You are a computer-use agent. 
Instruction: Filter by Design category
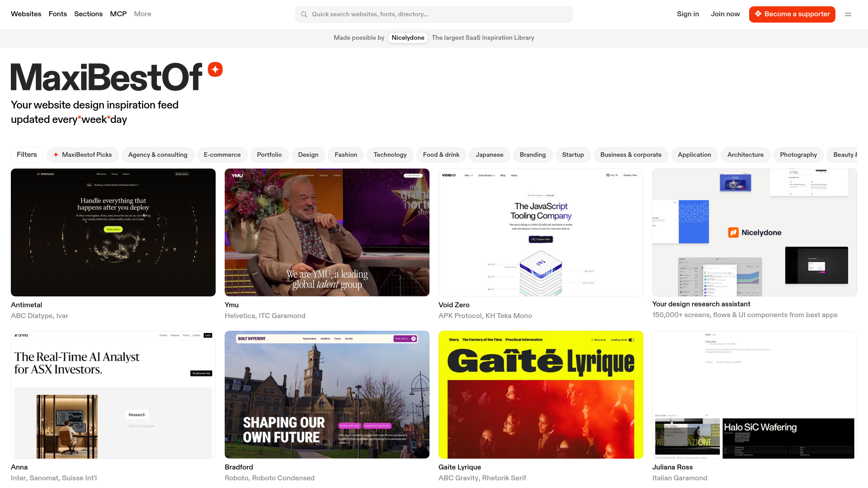pyautogui.click(x=308, y=155)
